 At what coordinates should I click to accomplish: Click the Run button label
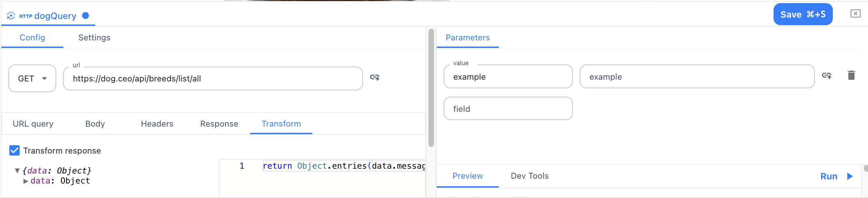pyautogui.click(x=829, y=176)
